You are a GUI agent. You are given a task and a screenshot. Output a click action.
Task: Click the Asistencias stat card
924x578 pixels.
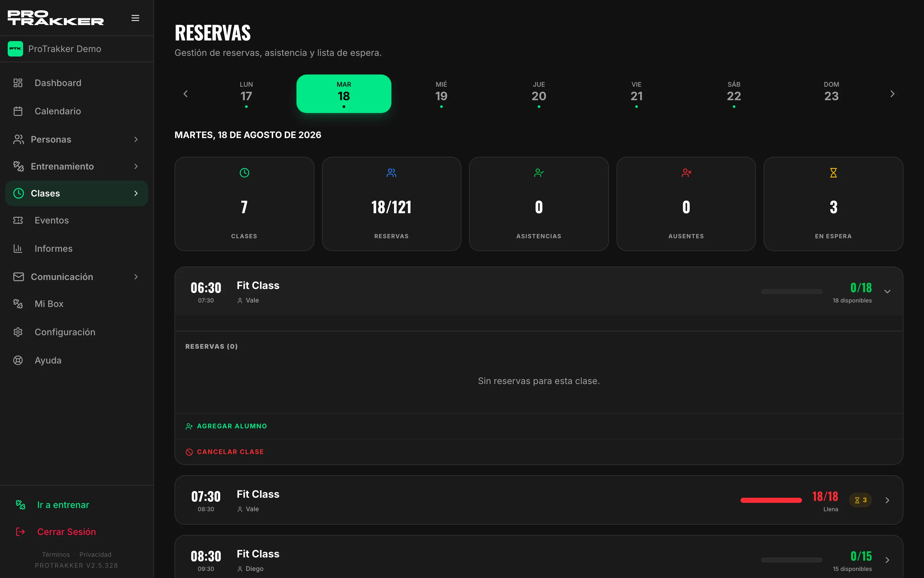coord(539,204)
